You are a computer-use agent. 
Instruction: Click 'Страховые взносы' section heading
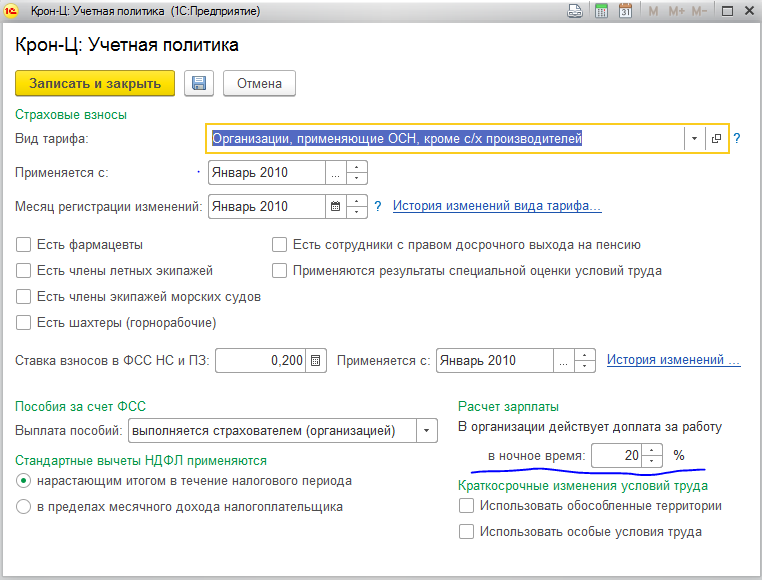(x=71, y=115)
